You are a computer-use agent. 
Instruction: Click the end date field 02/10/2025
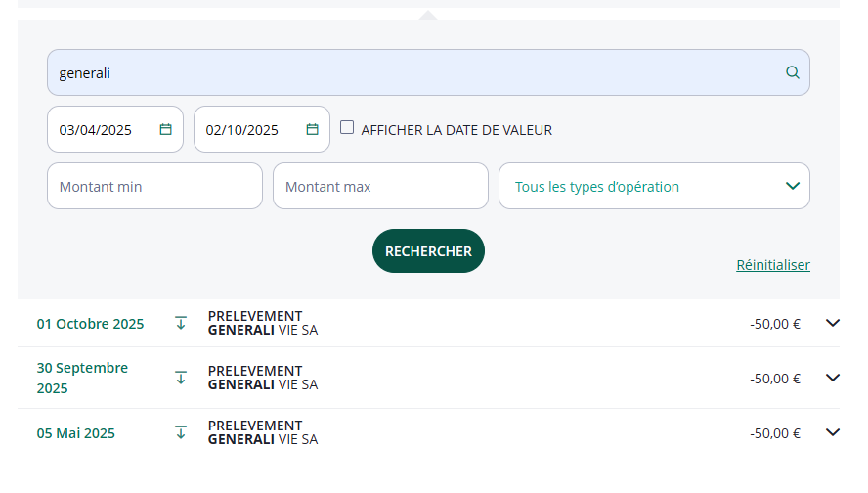[244, 129]
